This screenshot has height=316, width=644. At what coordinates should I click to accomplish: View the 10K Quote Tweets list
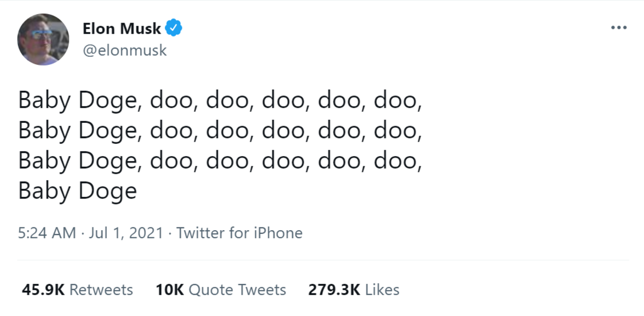[221, 290]
